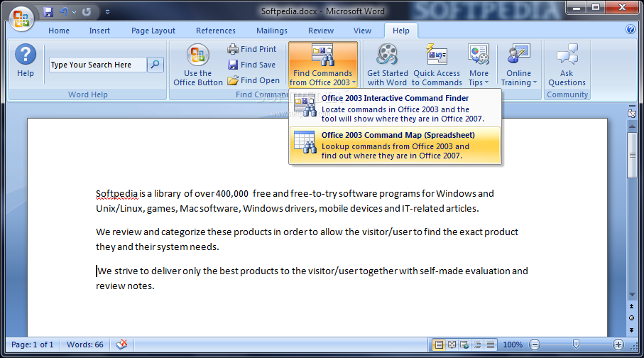This screenshot has width=644, height=358.
Task: Undo last action in Quick Access toolbar
Action: pos(64,12)
